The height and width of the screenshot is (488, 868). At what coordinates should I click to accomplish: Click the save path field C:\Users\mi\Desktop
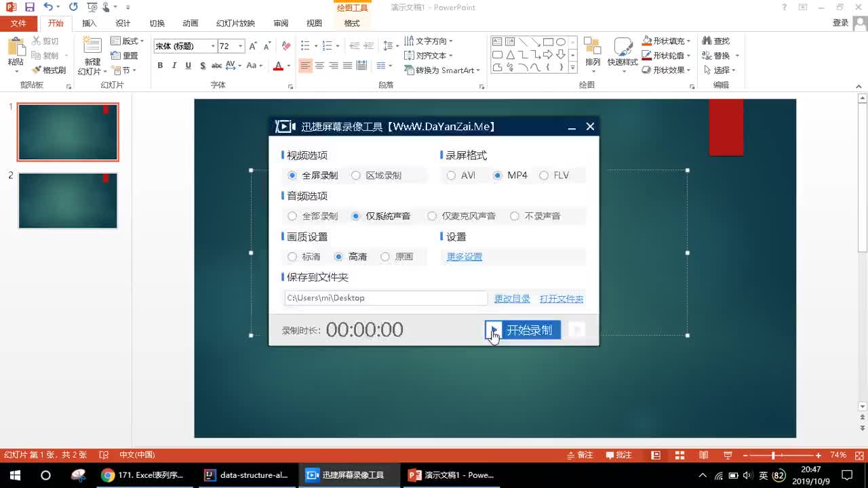pos(386,298)
